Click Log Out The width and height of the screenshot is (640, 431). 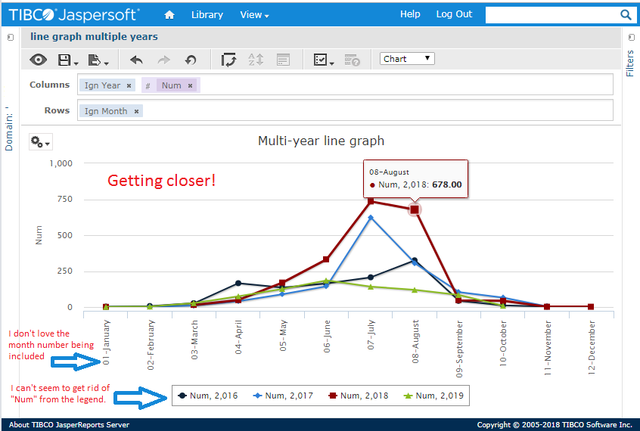(454, 14)
